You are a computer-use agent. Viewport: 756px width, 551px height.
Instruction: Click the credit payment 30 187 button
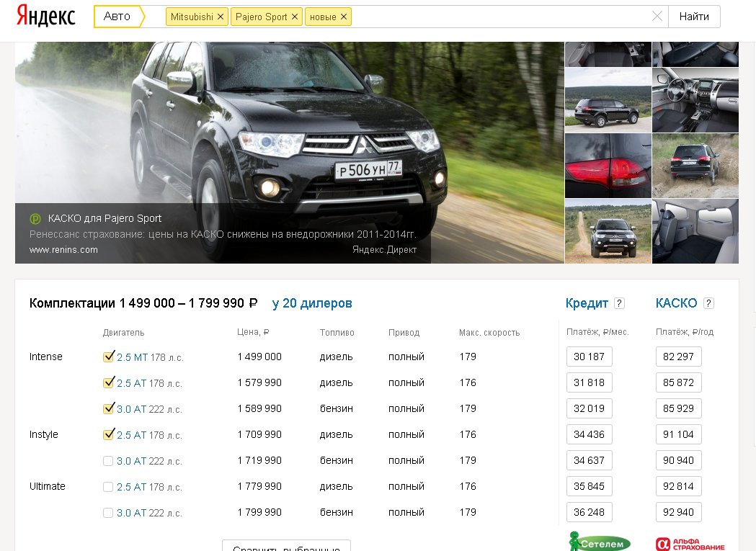point(590,357)
